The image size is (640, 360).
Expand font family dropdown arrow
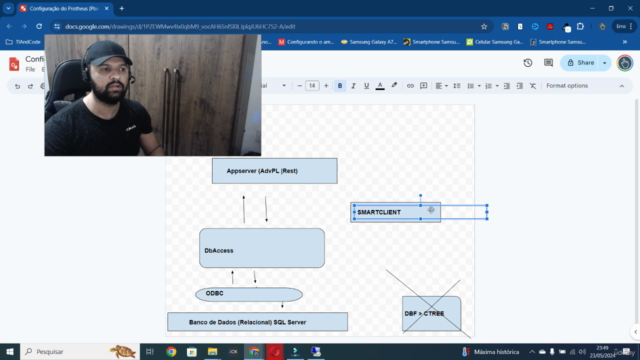pos(284,86)
